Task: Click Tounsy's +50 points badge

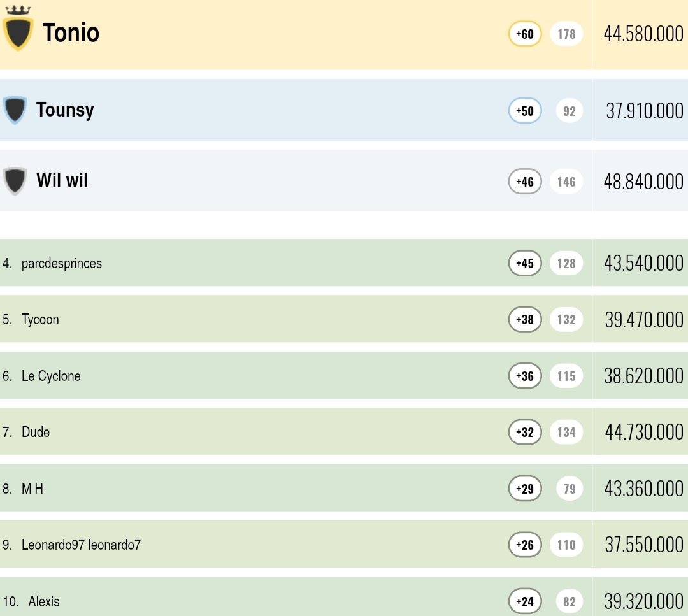Action: pyautogui.click(x=525, y=111)
